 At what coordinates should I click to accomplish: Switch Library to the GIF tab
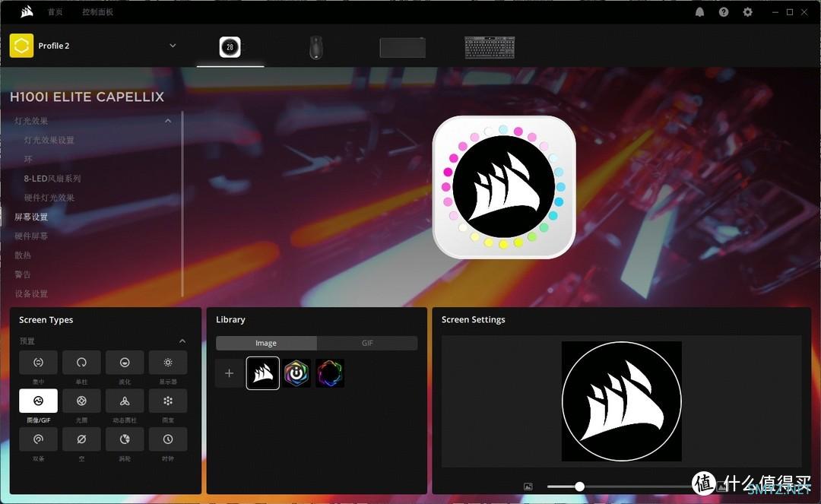pyautogui.click(x=367, y=343)
